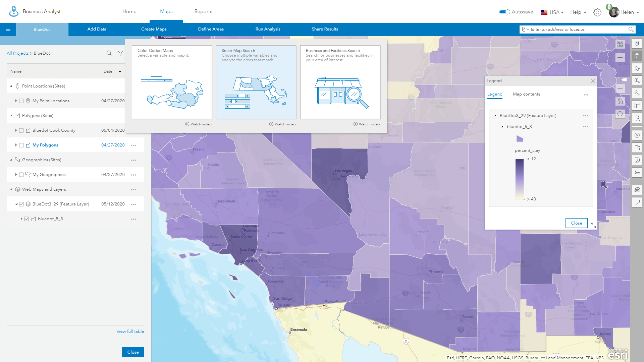Click the All Projects breadcrumb link
The height and width of the screenshot is (362, 644).
pos(18,53)
